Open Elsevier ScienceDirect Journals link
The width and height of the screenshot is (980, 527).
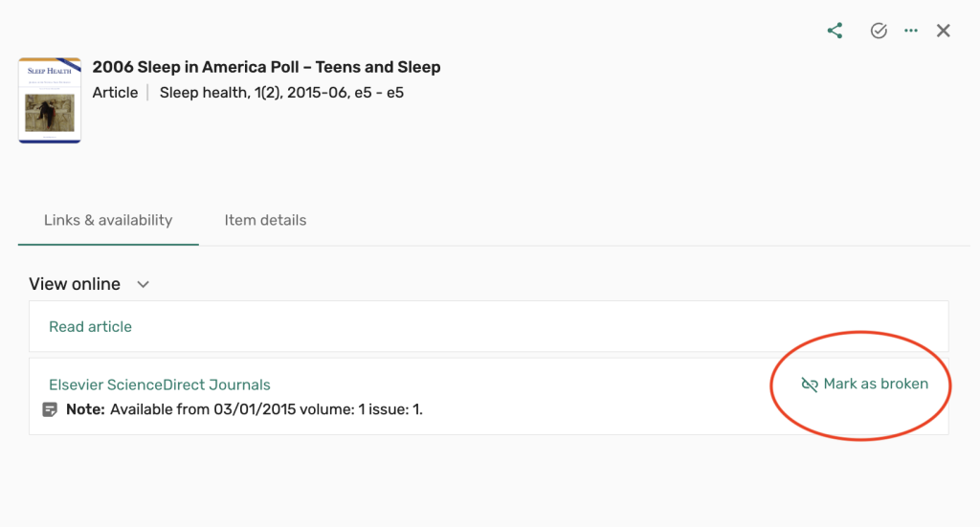(x=159, y=385)
